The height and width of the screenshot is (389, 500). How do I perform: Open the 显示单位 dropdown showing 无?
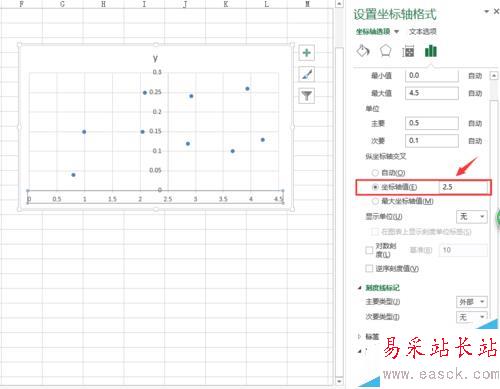pyautogui.click(x=471, y=217)
